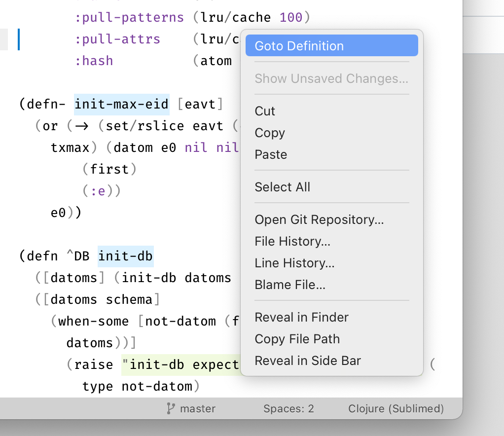View File History of current file
504x436 pixels.
pos(292,241)
